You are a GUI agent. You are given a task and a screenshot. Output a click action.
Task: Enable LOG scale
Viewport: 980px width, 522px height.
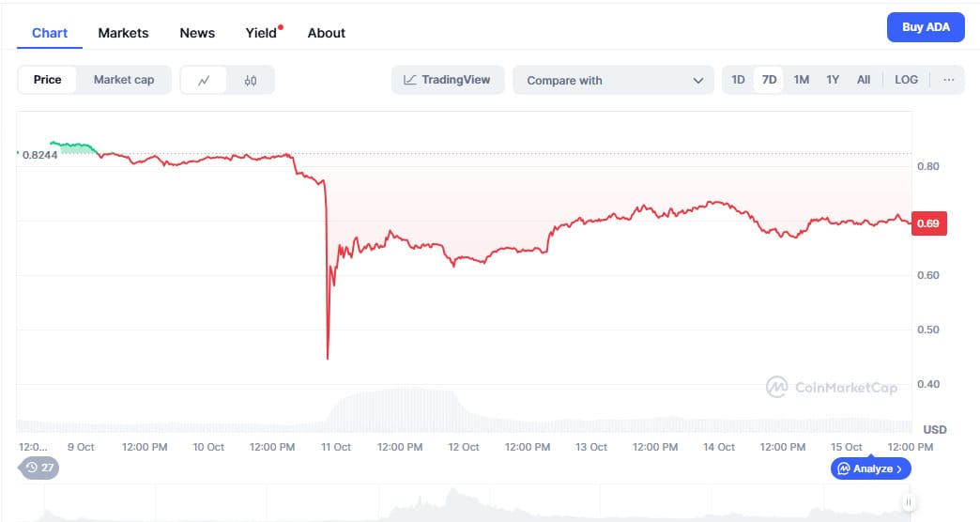[906, 80]
